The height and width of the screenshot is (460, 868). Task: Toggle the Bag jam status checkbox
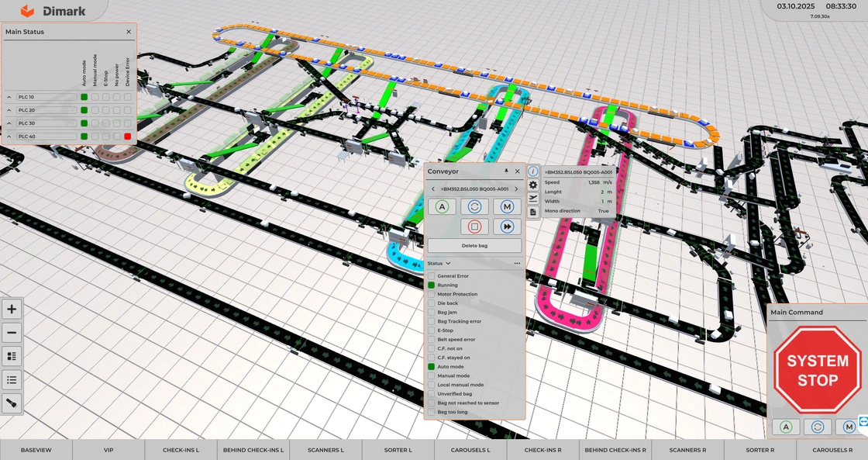[x=432, y=313]
